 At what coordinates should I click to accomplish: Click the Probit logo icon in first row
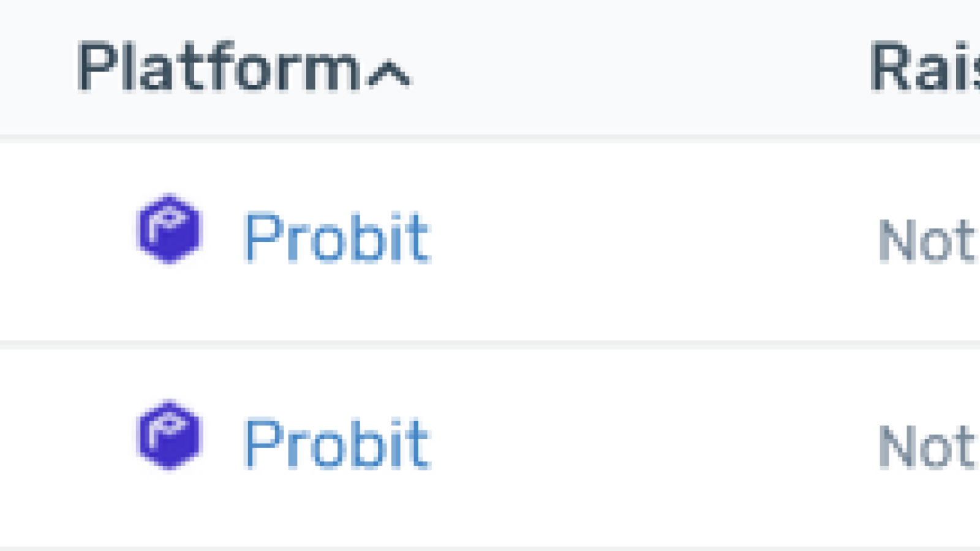(169, 229)
